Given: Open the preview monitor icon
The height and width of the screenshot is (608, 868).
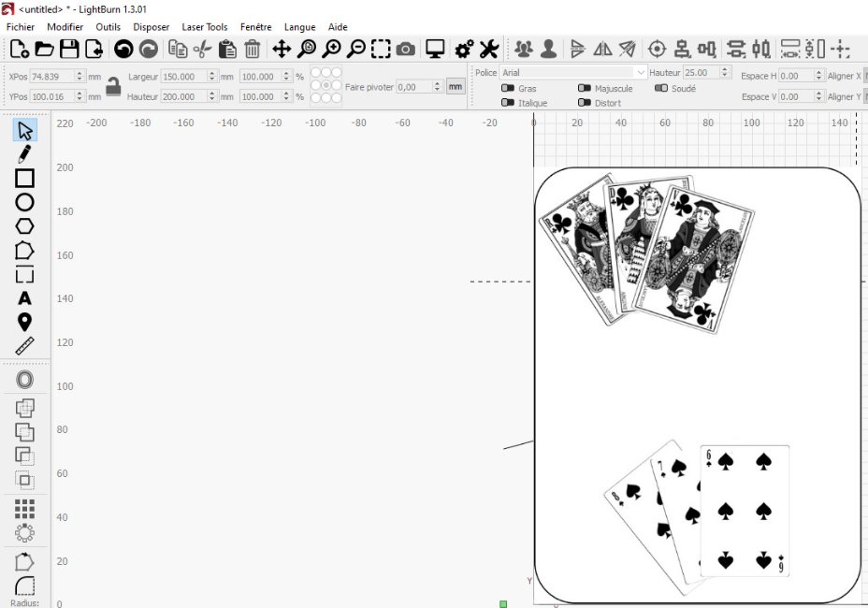Looking at the screenshot, I should click(435, 50).
